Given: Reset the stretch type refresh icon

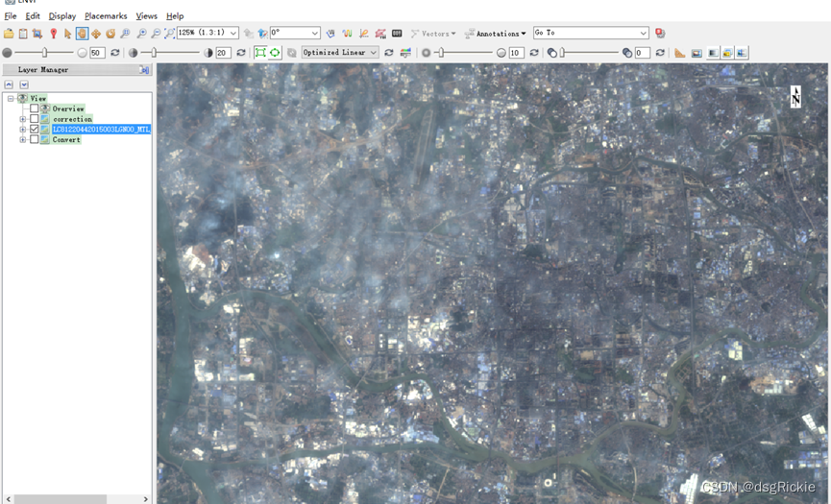Looking at the screenshot, I should [x=388, y=53].
